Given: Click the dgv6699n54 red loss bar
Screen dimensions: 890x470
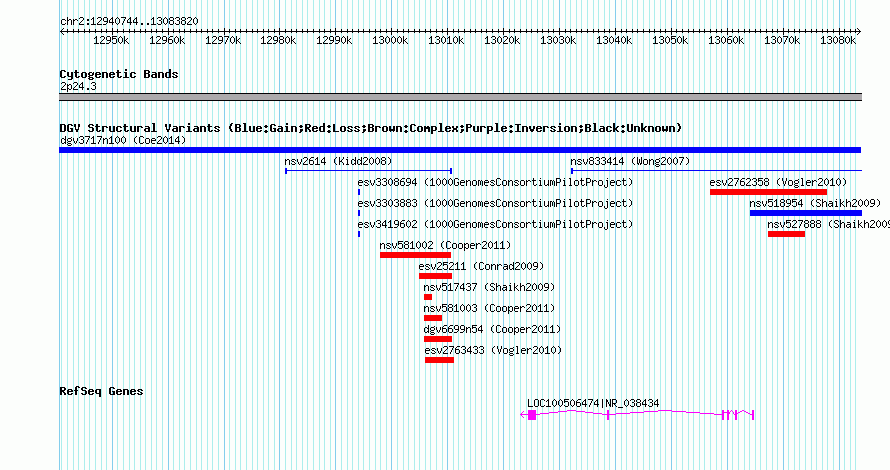Looking at the screenshot, I should tap(438, 339).
